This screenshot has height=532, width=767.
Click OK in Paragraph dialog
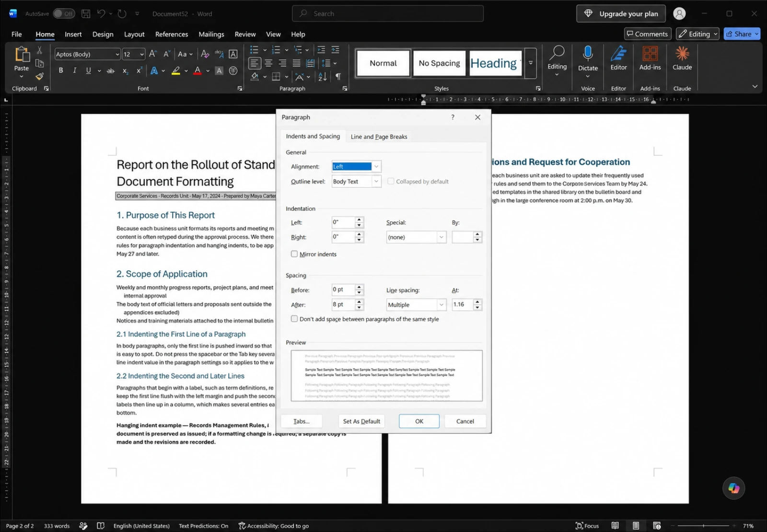coord(419,421)
